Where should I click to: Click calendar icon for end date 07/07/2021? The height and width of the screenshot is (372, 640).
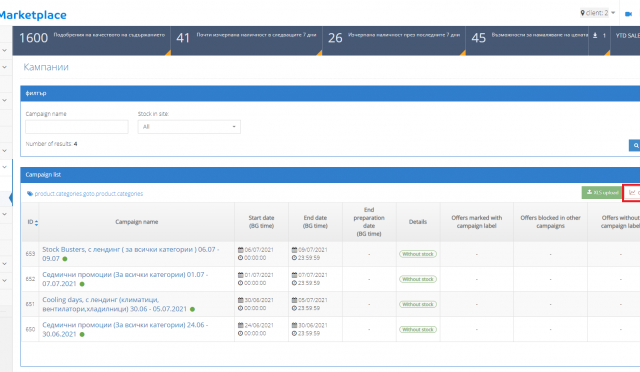(294, 275)
